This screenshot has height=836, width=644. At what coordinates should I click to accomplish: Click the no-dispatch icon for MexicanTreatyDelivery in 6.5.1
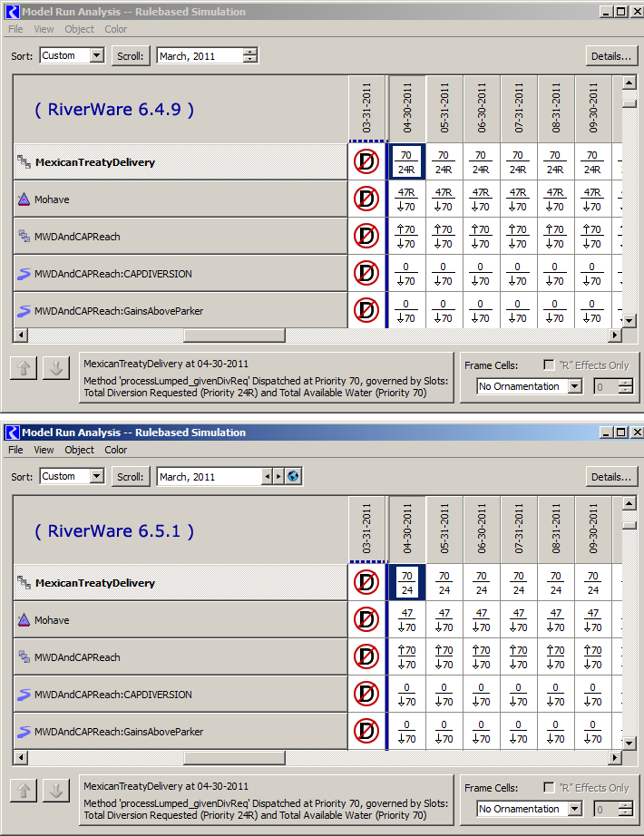coord(366,582)
